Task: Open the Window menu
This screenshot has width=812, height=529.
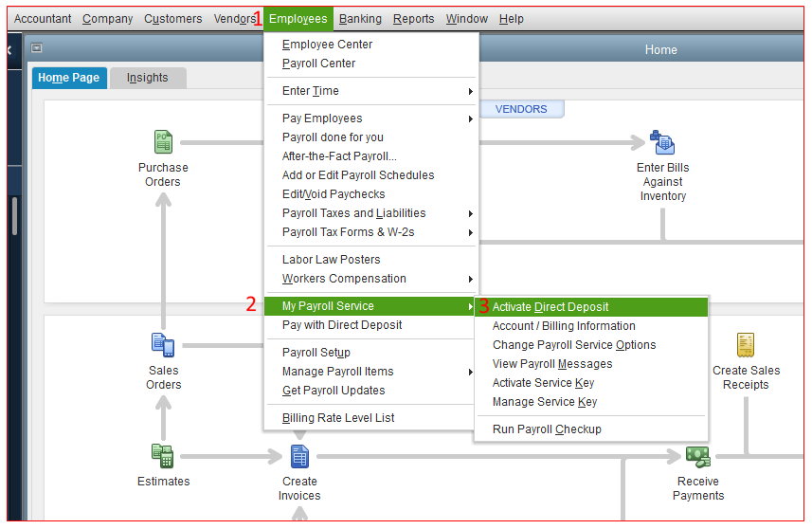Action: pos(466,19)
